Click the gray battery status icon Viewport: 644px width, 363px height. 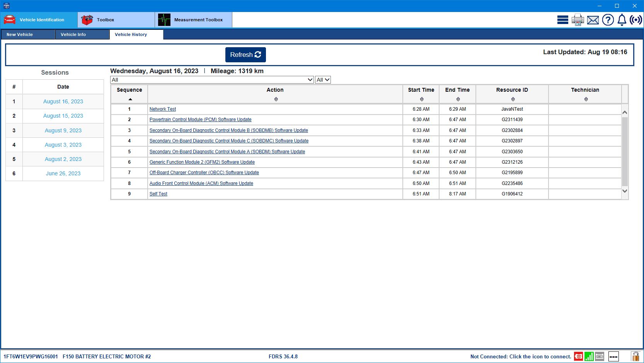[x=600, y=356]
